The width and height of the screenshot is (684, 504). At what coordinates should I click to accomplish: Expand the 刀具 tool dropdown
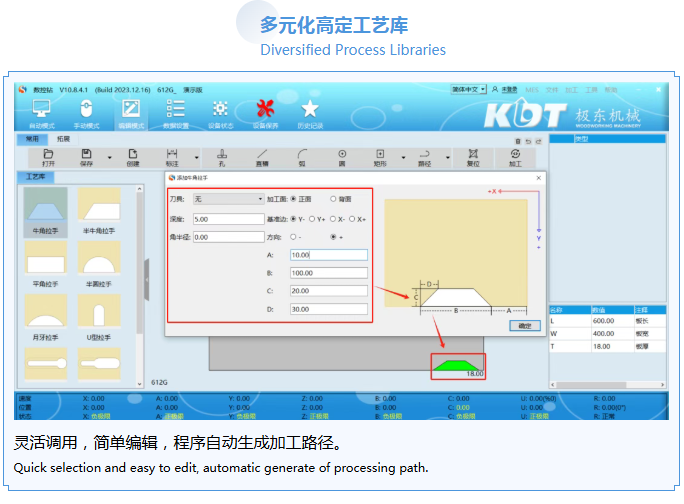coord(260,199)
